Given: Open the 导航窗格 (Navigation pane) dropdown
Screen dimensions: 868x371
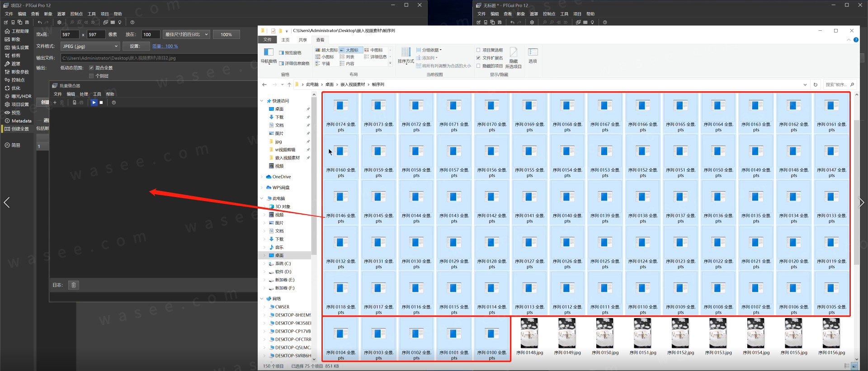Looking at the screenshot, I should tap(269, 56).
